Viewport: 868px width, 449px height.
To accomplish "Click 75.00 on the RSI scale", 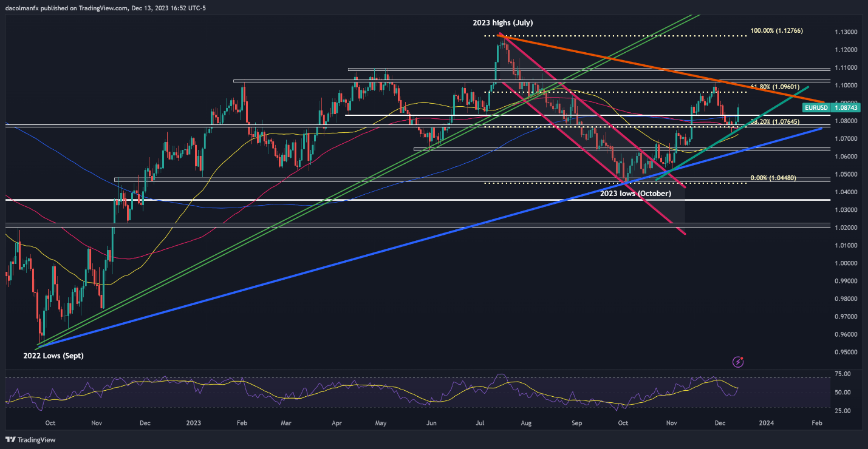I will tap(841, 374).
